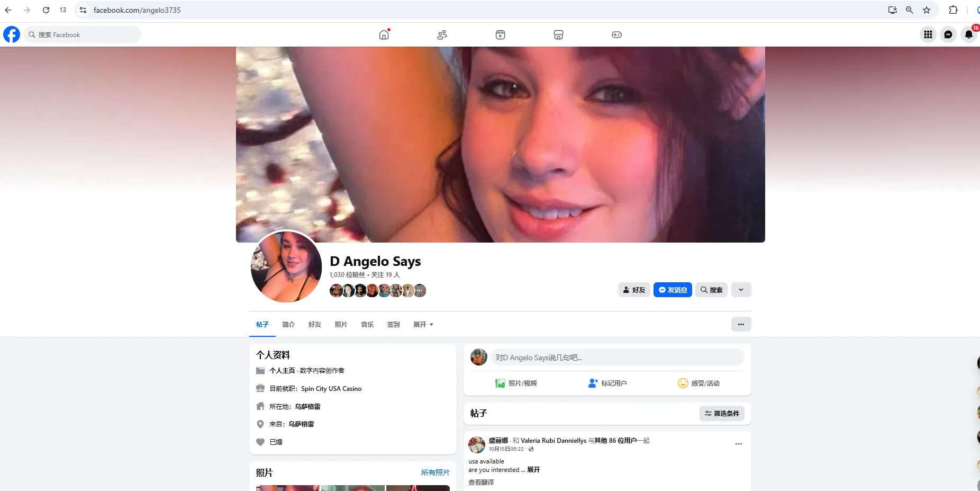Switch to the 好友 profile tab
The height and width of the screenshot is (491, 980).
click(x=315, y=324)
